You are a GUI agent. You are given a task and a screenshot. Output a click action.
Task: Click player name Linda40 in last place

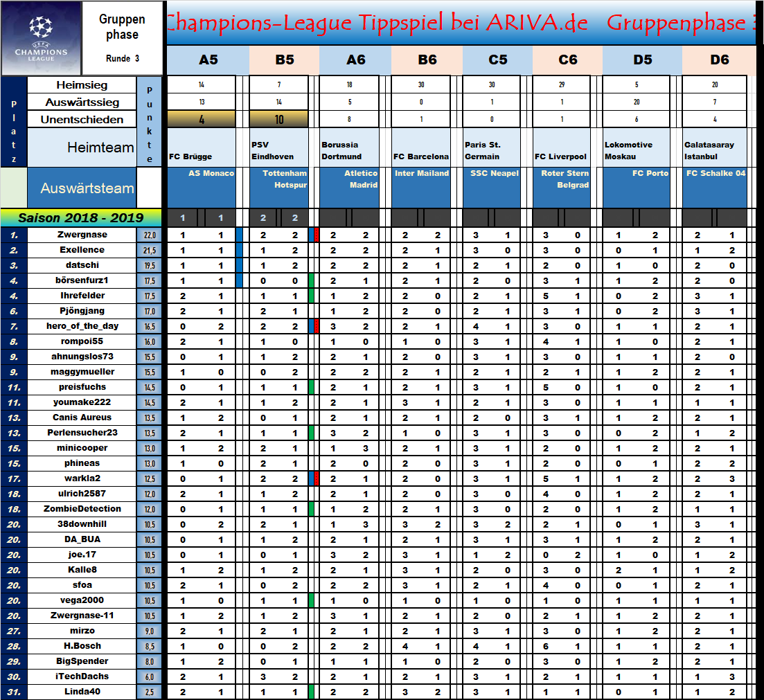pos(82,691)
